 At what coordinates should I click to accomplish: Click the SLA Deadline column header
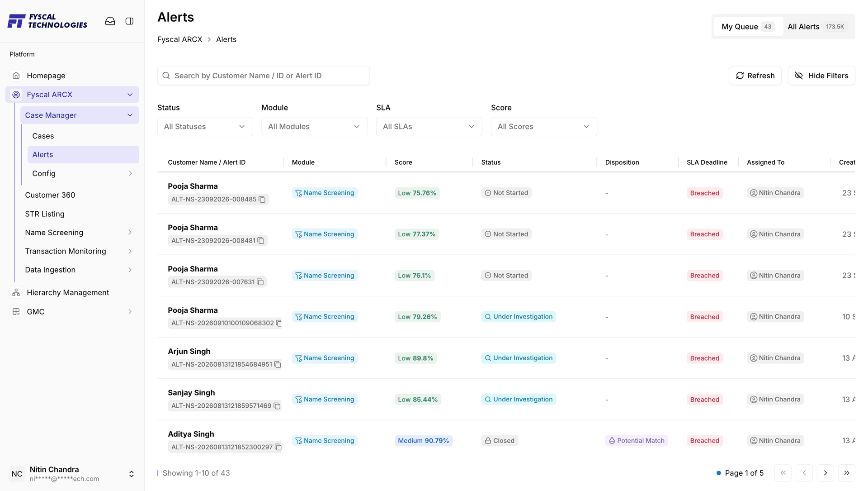pyautogui.click(x=707, y=162)
